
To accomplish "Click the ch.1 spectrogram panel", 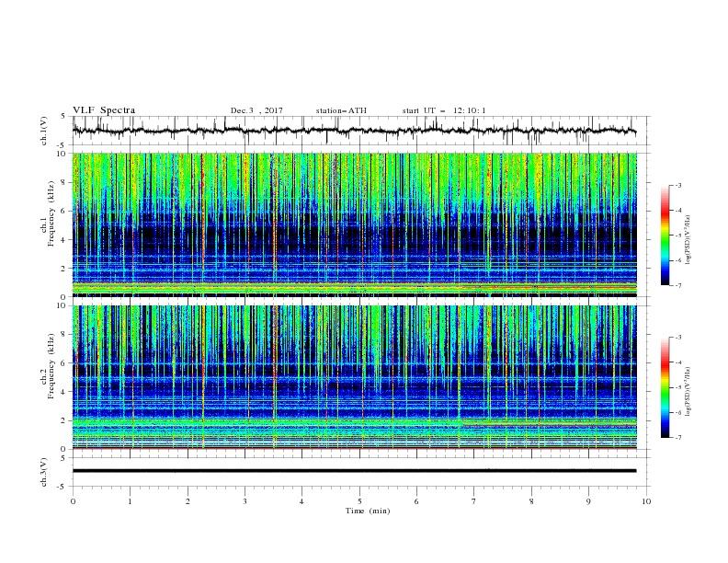I will click(x=354, y=224).
